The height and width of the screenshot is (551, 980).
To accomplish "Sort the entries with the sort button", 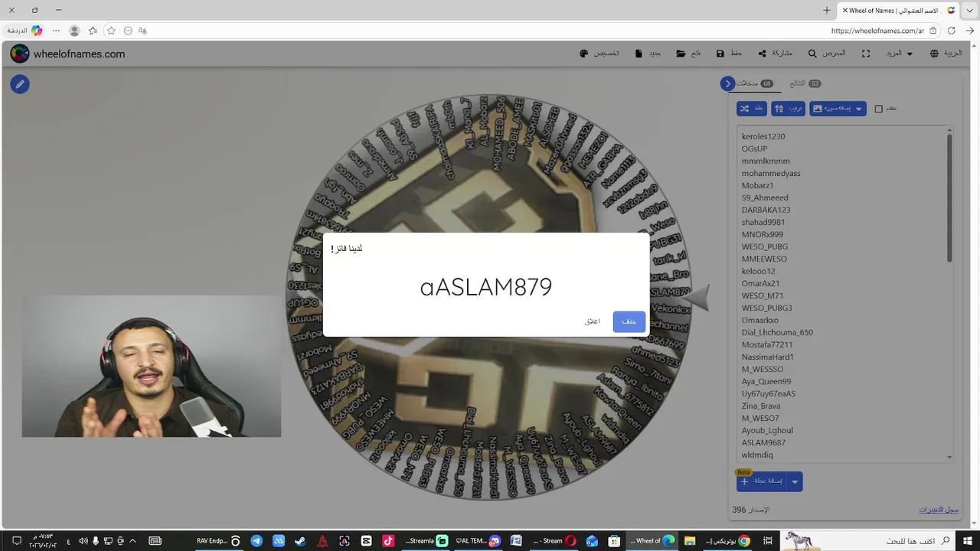I will (789, 109).
